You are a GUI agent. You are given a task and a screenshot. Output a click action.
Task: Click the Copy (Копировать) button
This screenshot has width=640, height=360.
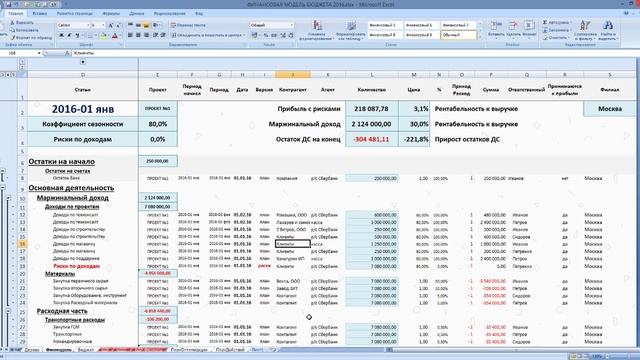point(24,30)
